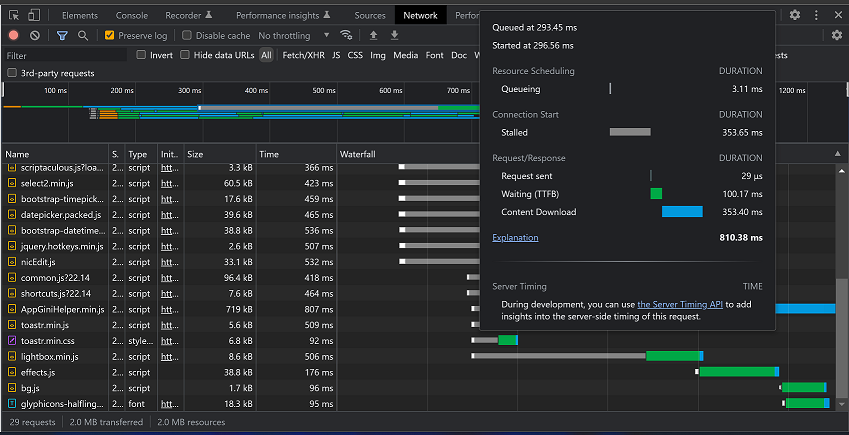Toggle the device toolbar icon

pos(34,15)
